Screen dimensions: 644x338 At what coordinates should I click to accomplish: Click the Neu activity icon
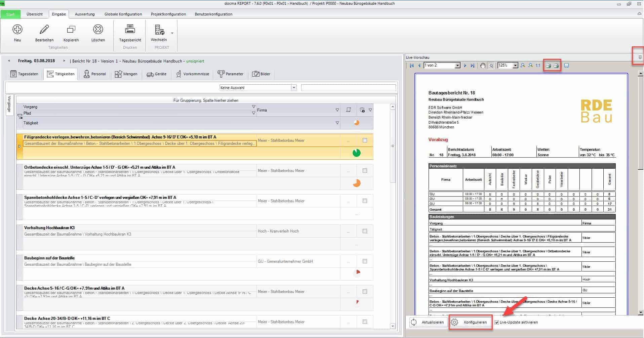pyautogui.click(x=17, y=30)
